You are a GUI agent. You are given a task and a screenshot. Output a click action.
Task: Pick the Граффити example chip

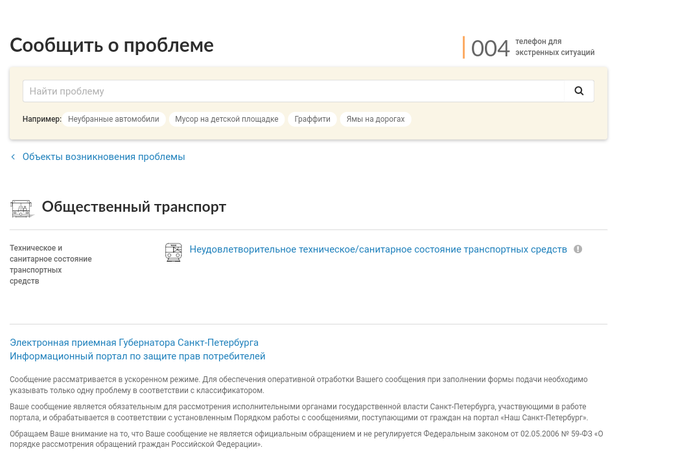pos(312,119)
